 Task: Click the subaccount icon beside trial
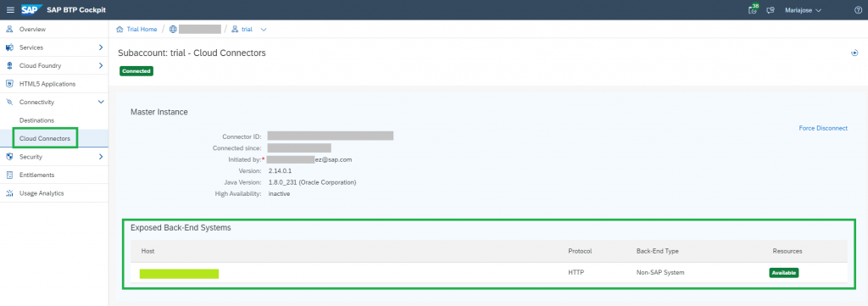tap(236, 30)
